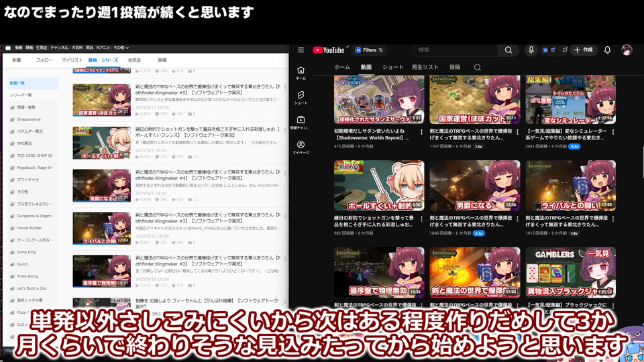Click chat-bubble extension icon left of 作成
Screen dimensions: 644x362
pyautogui.click(x=565, y=50)
